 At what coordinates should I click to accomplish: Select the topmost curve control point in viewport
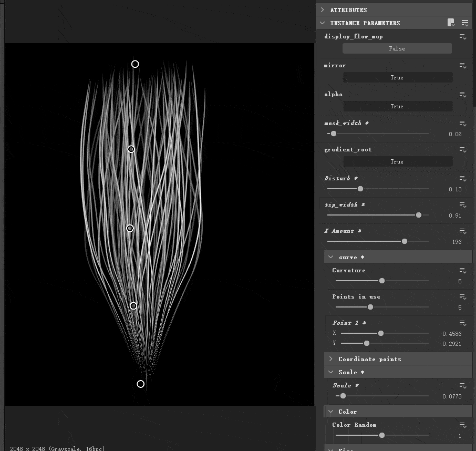(x=135, y=64)
